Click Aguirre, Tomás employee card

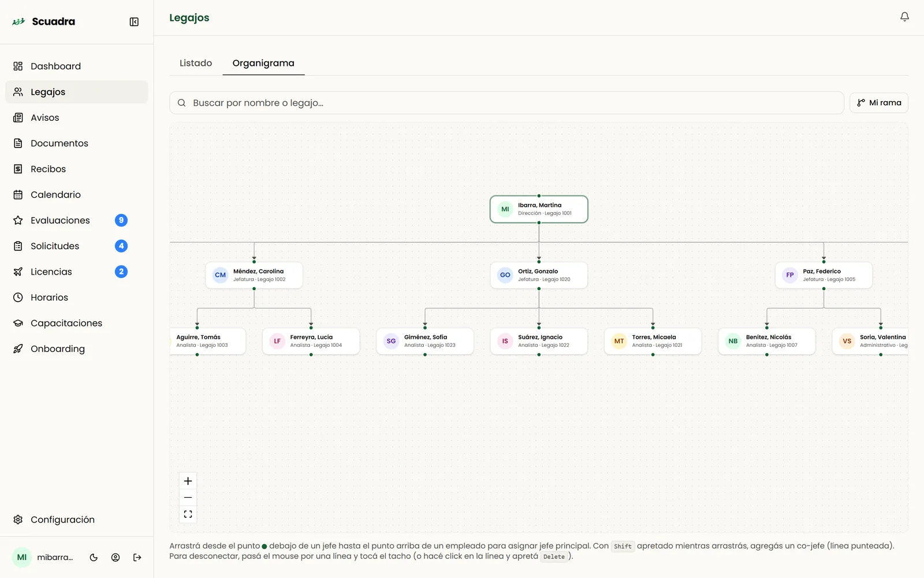[x=208, y=341]
